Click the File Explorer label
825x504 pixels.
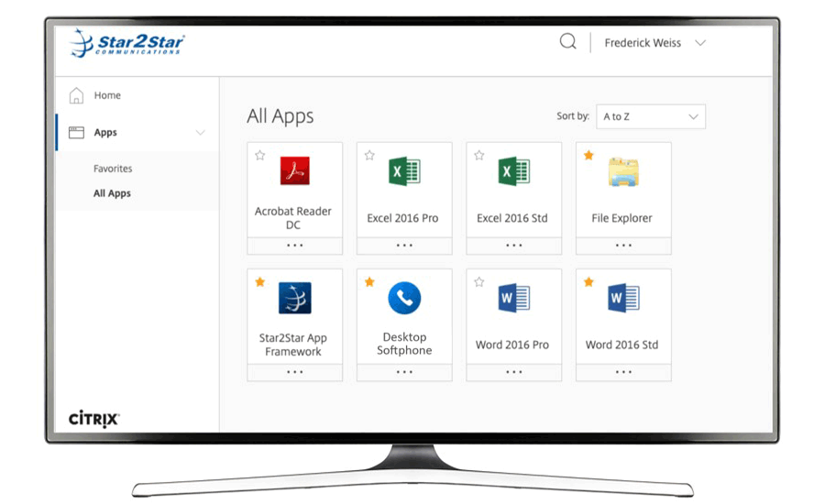click(621, 218)
